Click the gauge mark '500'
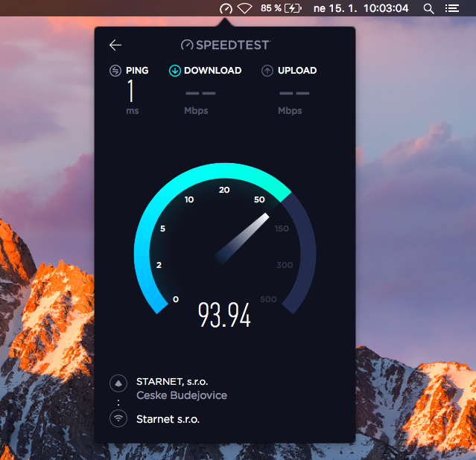Screen dimensions: 476x460 click(x=268, y=299)
